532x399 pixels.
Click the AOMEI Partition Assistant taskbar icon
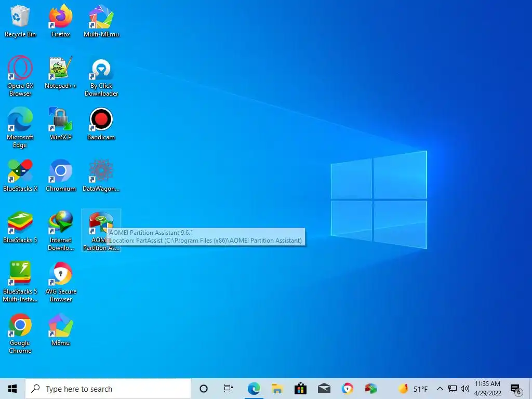pos(371,389)
